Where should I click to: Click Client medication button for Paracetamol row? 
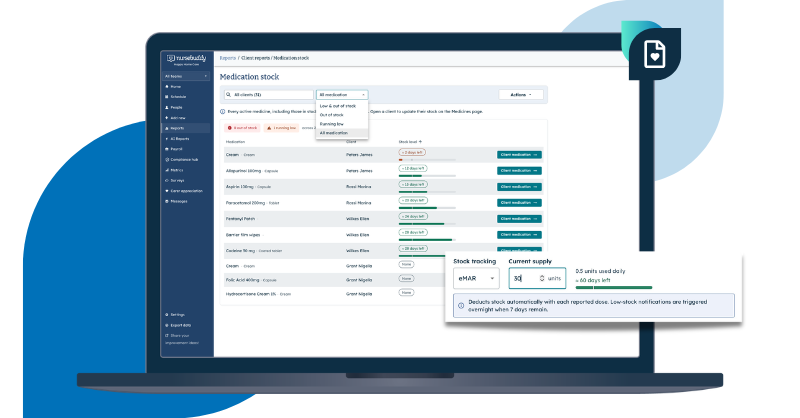coord(519,203)
